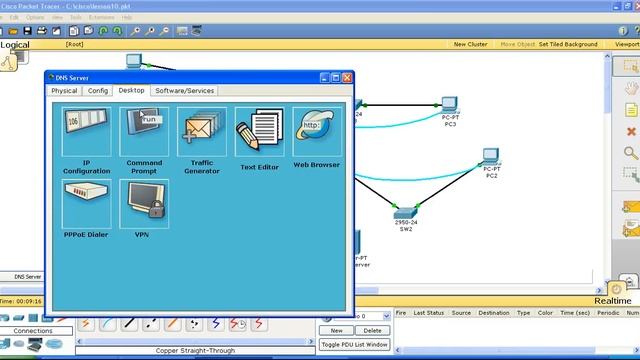
Task: Open the Extensions menu
Action: pyautogui.click(x=102, y=18)
